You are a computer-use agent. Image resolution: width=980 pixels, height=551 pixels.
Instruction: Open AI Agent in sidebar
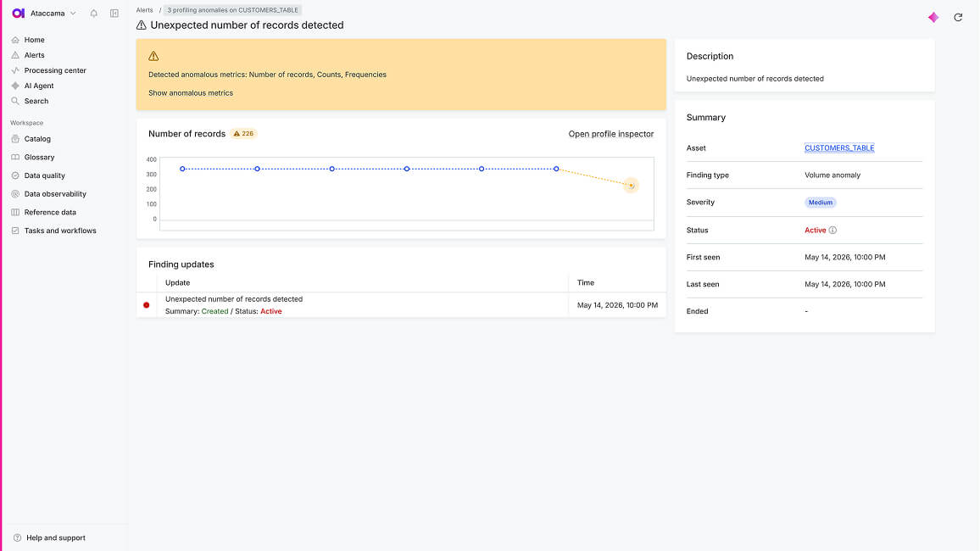pyautogui.click(x=39, y=86)
